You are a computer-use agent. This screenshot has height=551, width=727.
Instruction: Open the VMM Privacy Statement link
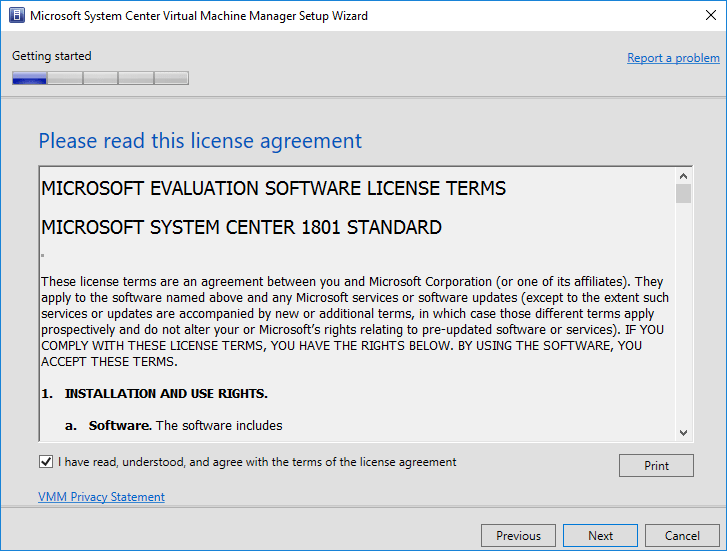(x=101, y=497)
